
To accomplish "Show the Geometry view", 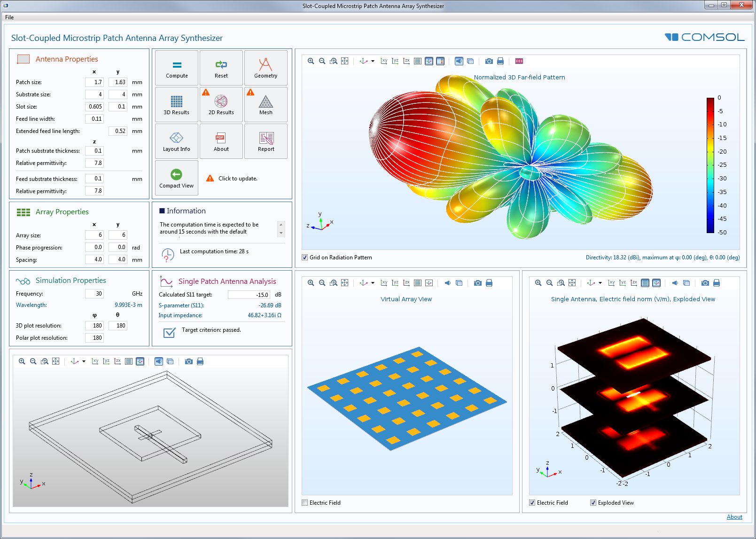I will (x=266, y=68).
